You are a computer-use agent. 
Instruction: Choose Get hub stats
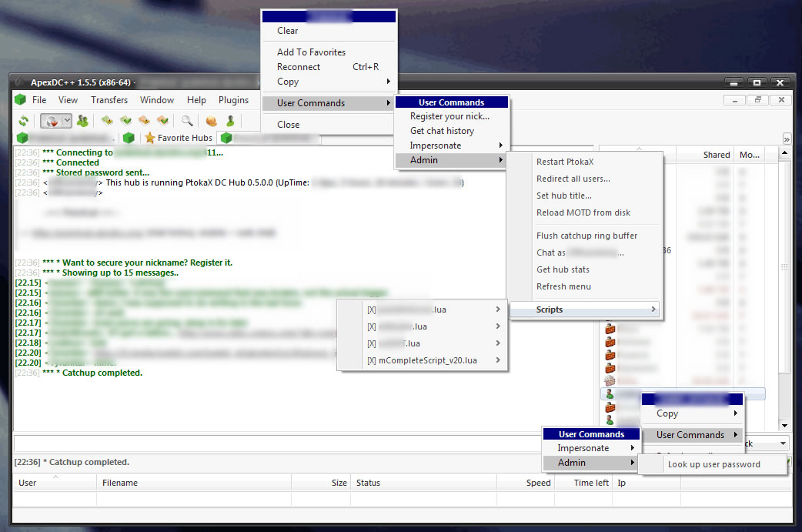pos(585,269)
